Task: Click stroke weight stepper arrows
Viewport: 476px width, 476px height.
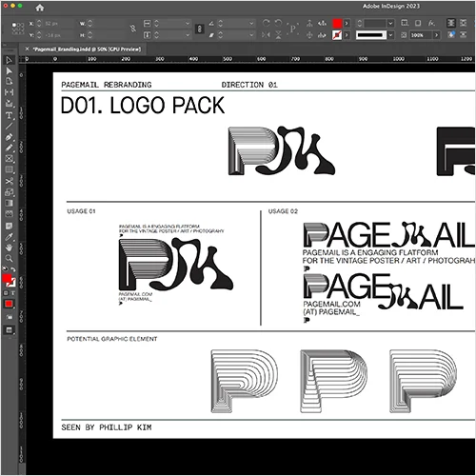Action: pos(359,23)
